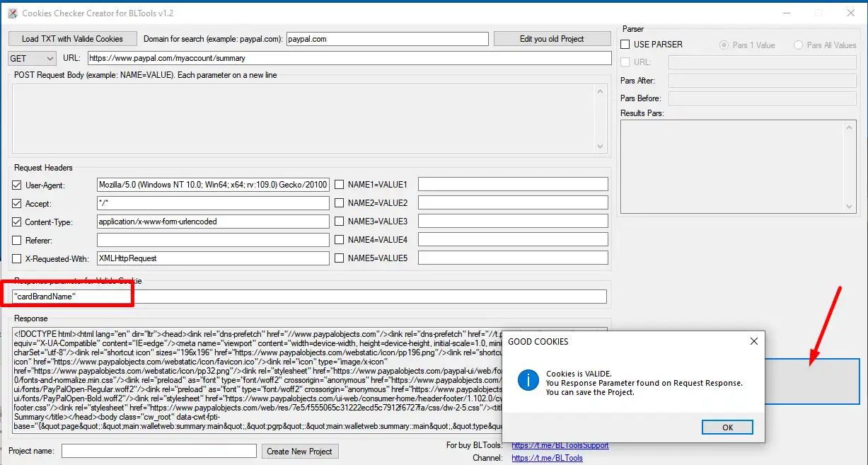Click the NAME5=VALUE5 value field
Viewport: 868px width, 465px height.
click(513, 258)
